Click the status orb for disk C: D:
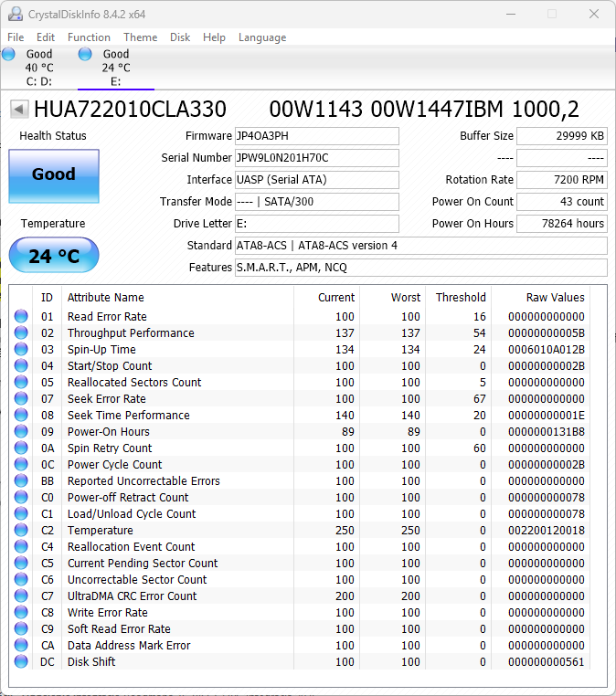616x696 pixels. [x=8, y=54]
